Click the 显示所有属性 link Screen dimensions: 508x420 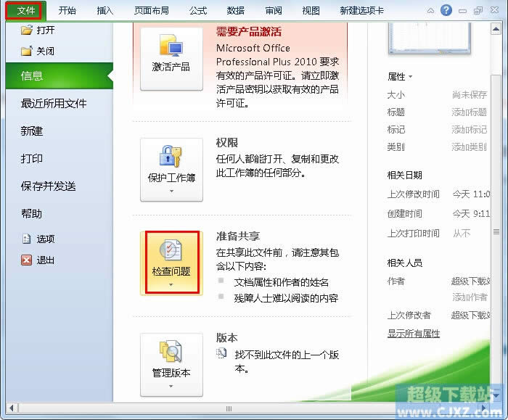(414, 333)
